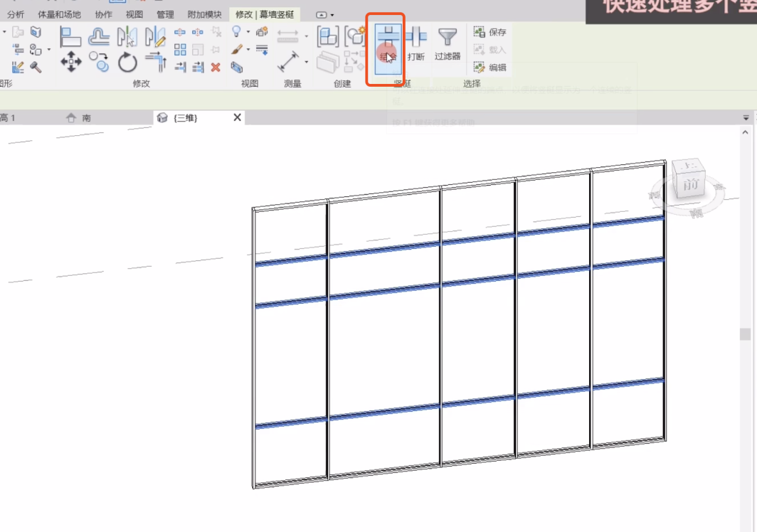Click the 测量 panel label
Image resolution: width=757 pixels, height=532 pixels.
pos(292,83)
